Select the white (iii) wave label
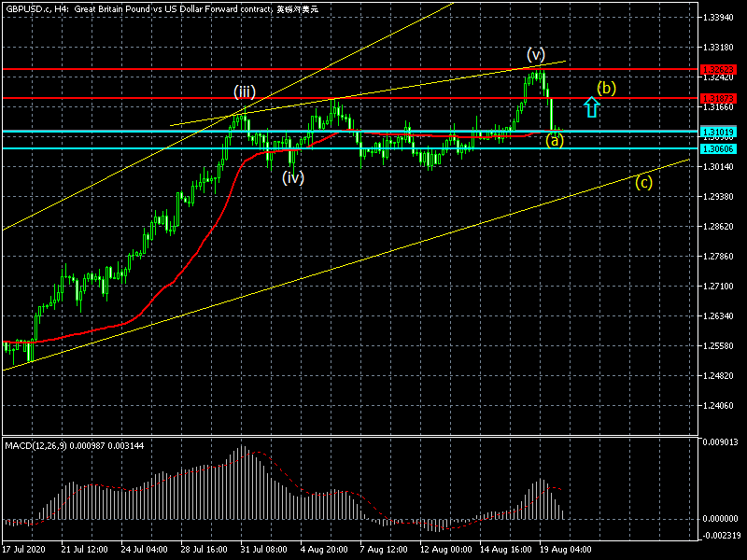 click(245, 91)
